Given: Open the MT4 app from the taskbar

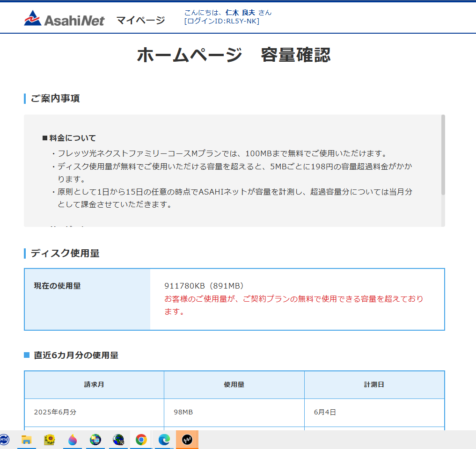Looking at the screenshot, I should pos(4,440).
